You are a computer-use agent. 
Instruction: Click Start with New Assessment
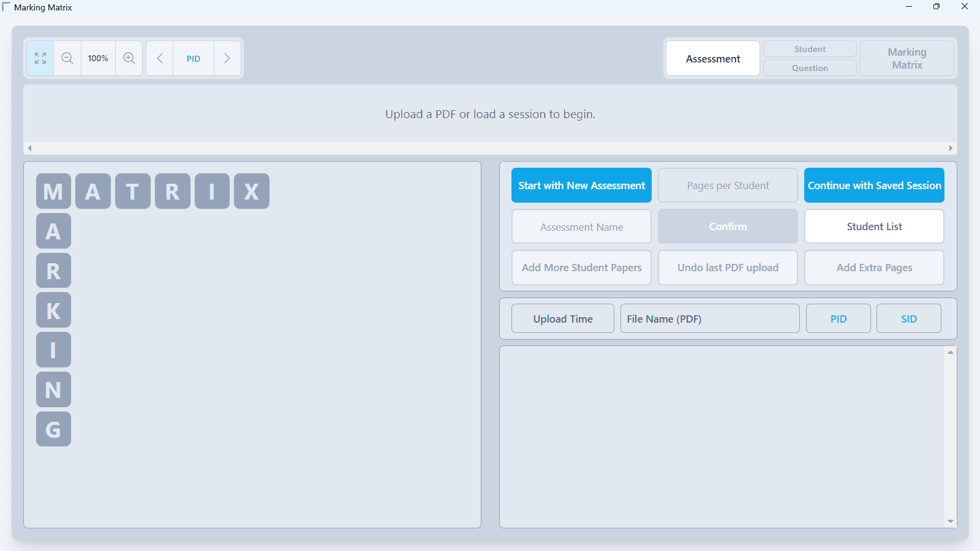tap(581, 186)
